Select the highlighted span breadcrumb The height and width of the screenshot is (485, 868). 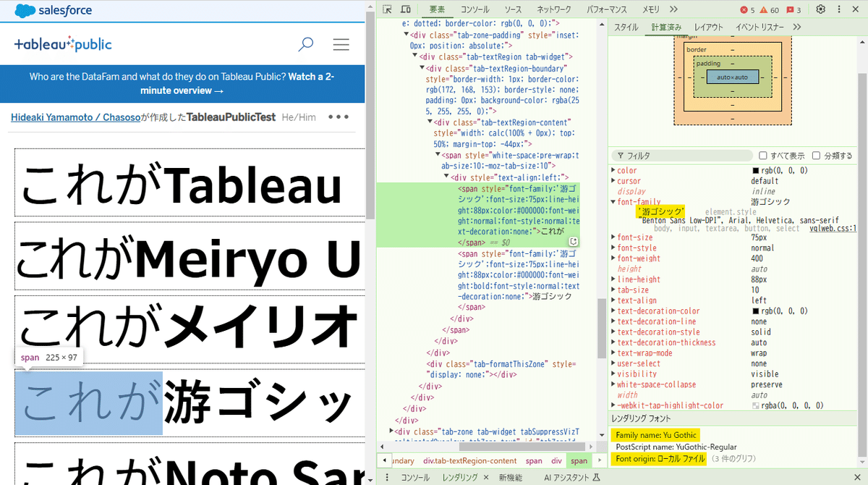tap(579, 460)
